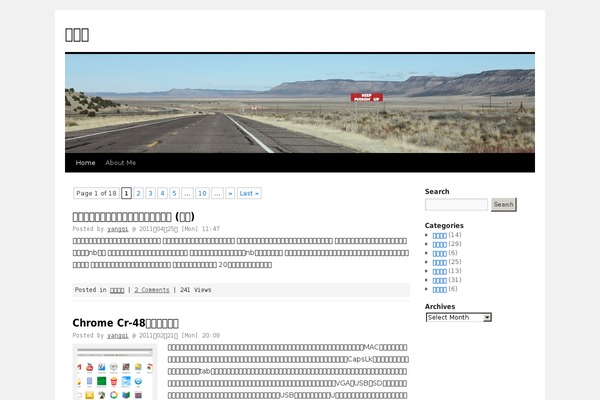The image size is (600, 400).
Task: Jump to page 10 in pagination
Action: 202,193
